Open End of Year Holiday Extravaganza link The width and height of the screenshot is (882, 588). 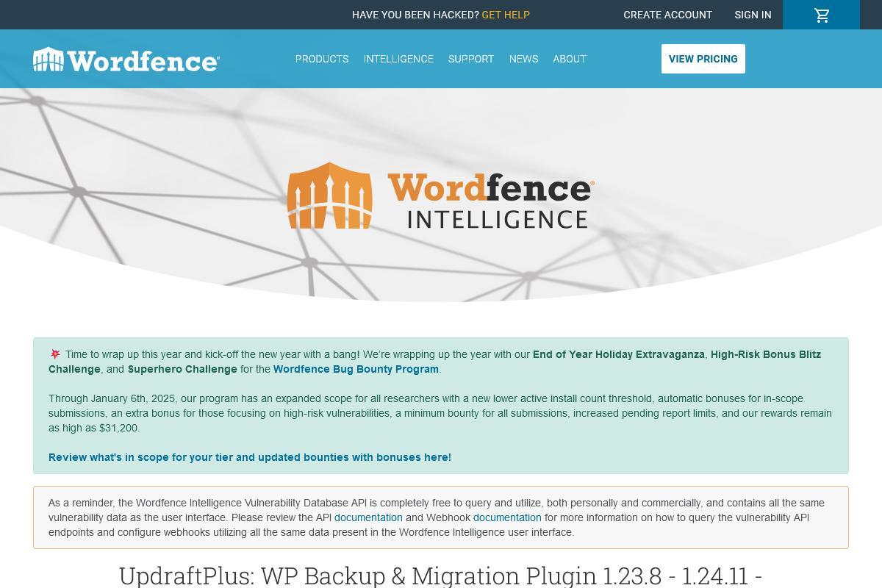click(619, 354)
